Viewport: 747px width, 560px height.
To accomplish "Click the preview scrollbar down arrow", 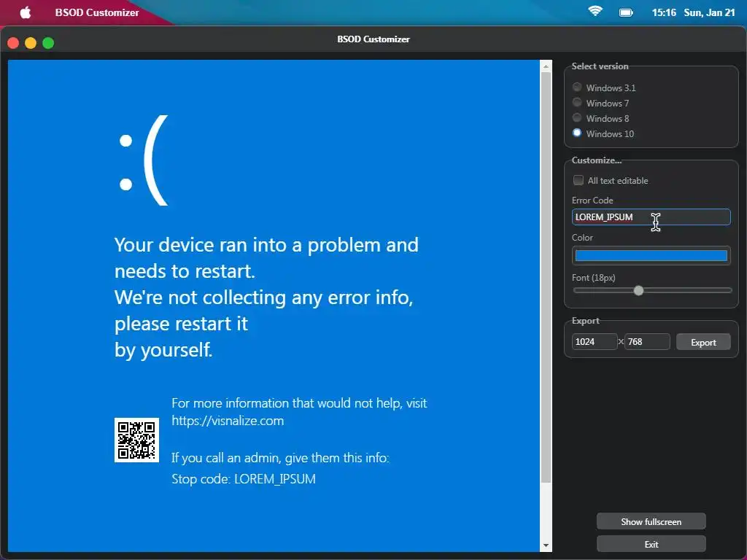I will [546, 545].
